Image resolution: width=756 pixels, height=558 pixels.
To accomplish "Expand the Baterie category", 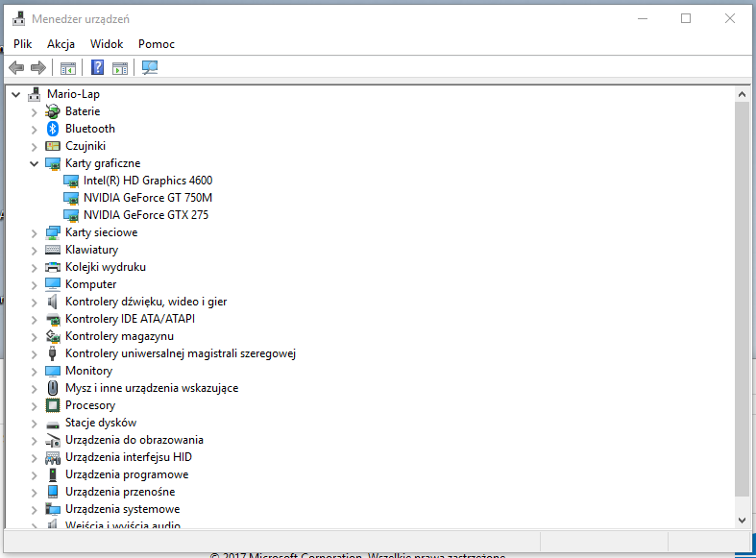I will pos(34,112).
